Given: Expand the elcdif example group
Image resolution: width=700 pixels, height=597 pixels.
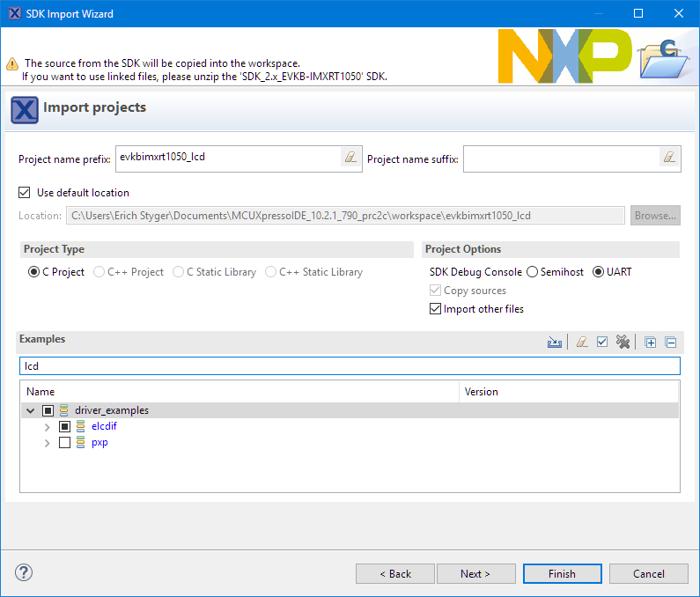Looking at the screenshot, I should click(x=48, y=427).
